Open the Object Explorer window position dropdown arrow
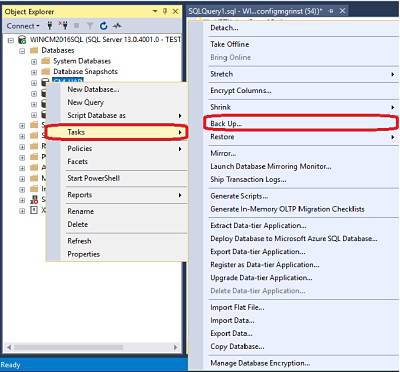The image size is (400, 372). (x=155, y=11)
